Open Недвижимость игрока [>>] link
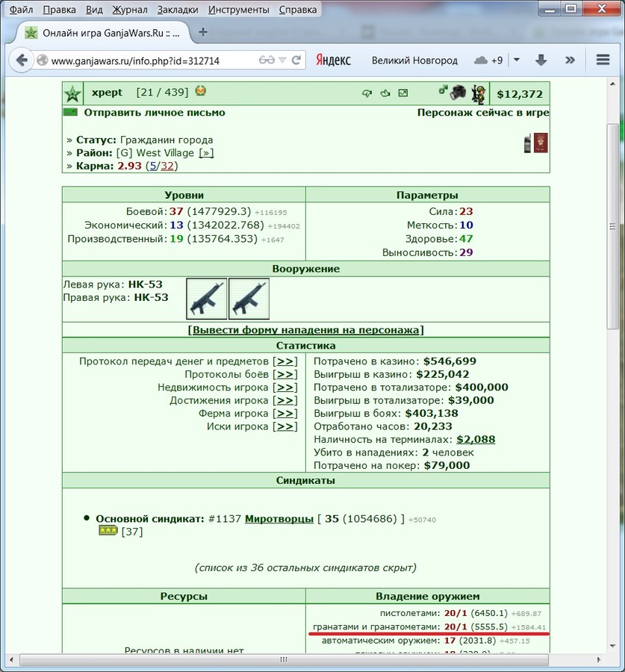The image size is (625, 672). coord(285,388)
